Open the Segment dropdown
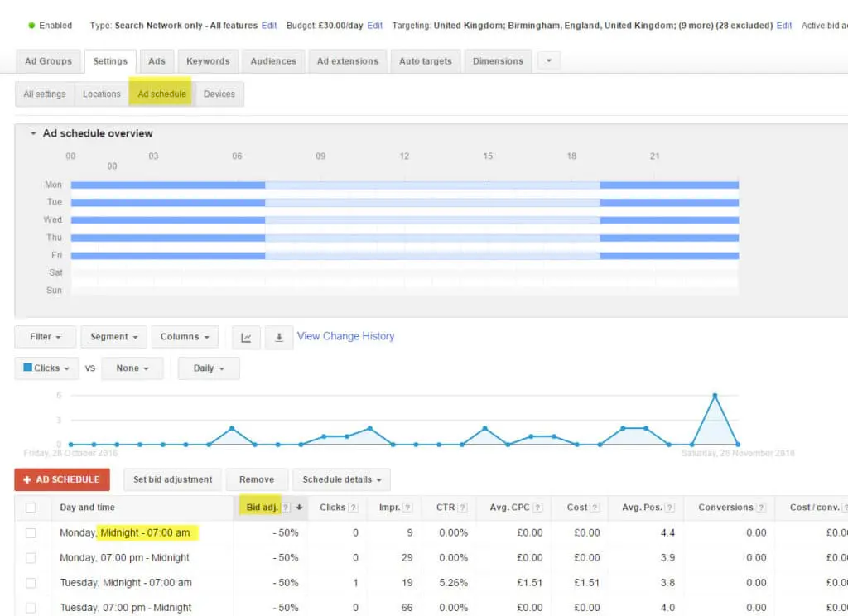This screenshot has width=848, height=616. click(113, 337)
